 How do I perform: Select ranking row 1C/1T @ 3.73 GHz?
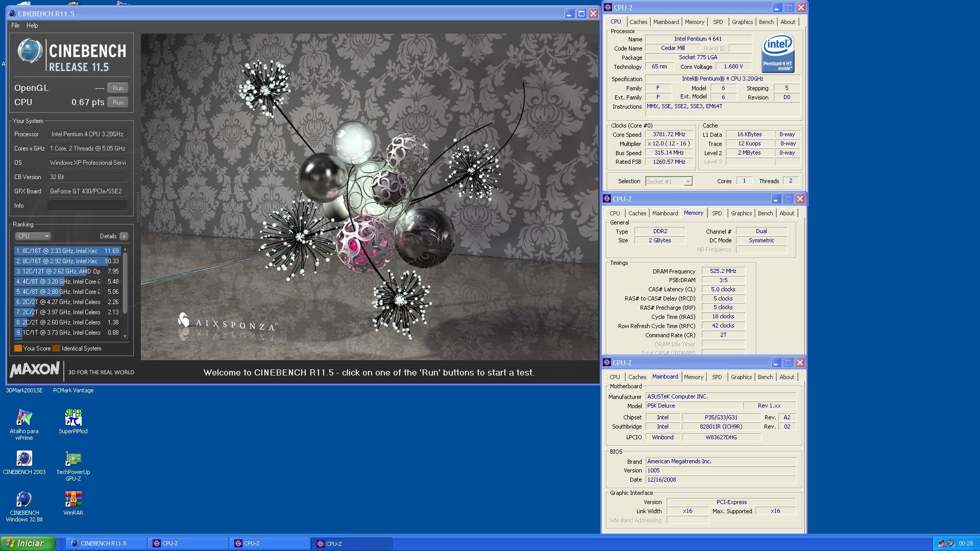(x=67, y=333)
